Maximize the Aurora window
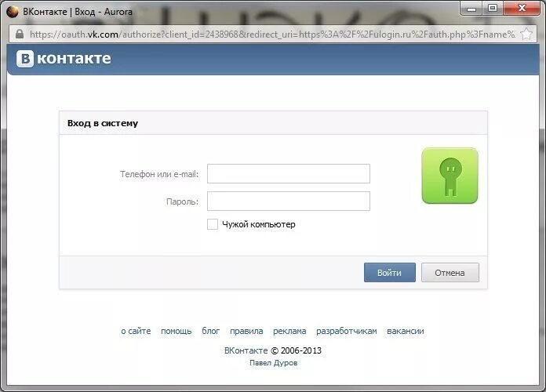The width and height of the screenshot is (546, 392). 493,9
